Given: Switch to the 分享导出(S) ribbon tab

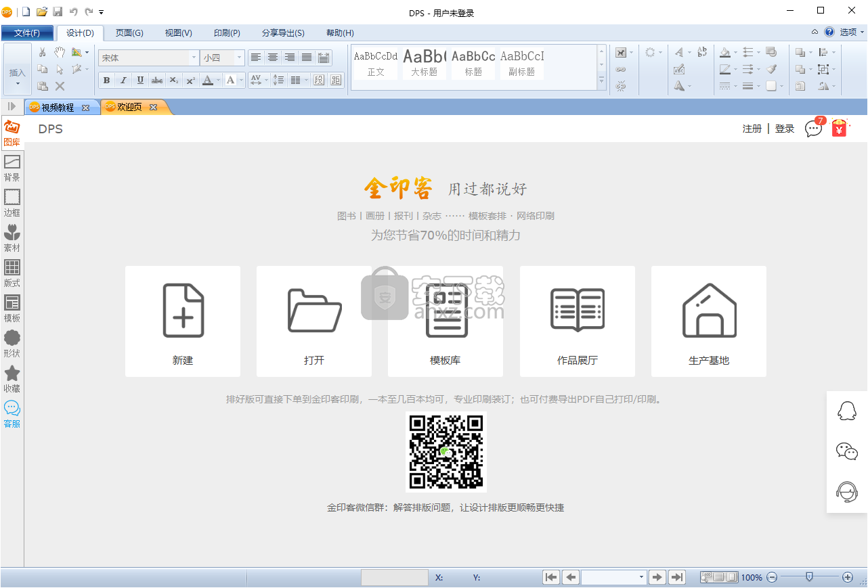Looking at the screenshot, I should pos(283,33).
